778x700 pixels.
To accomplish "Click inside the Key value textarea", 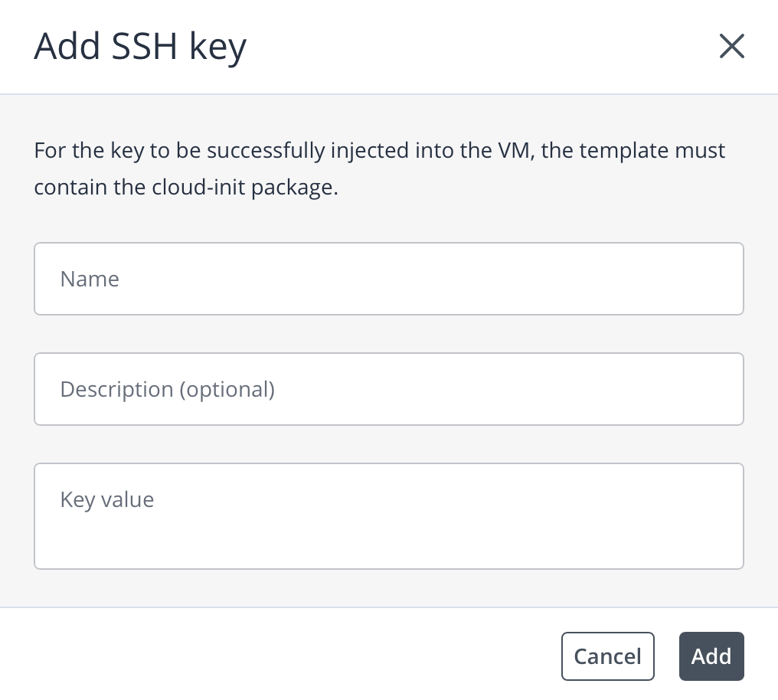I will 388,516.
